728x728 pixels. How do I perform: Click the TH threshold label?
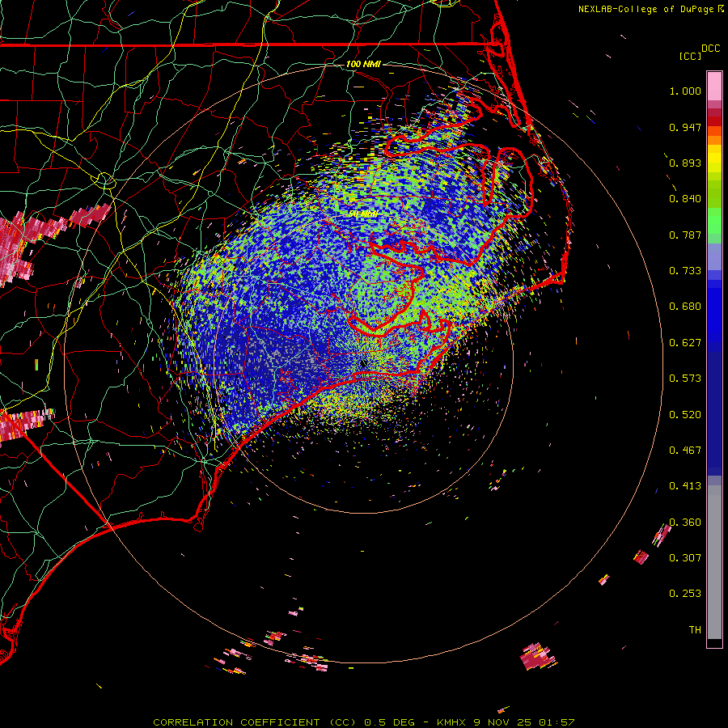[695, 630]
